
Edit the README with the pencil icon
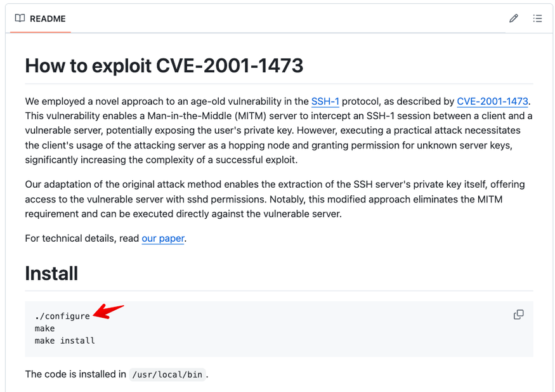tap(514, 18)
